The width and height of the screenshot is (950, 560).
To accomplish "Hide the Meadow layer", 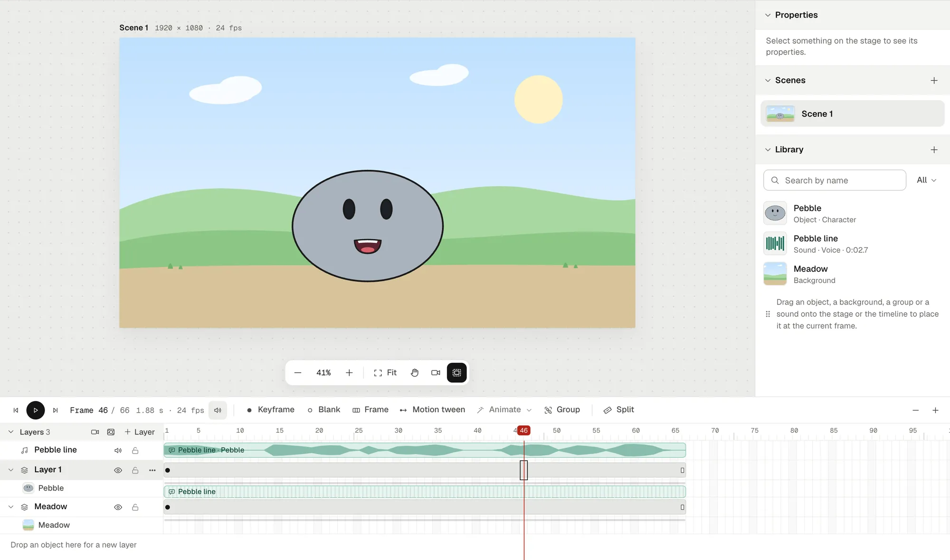I will 118,507.
